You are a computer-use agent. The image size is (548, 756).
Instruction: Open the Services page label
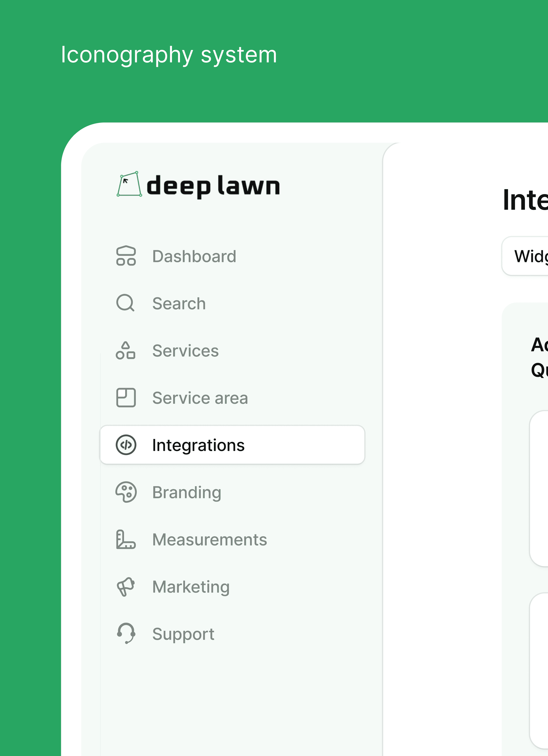[185, 351]
